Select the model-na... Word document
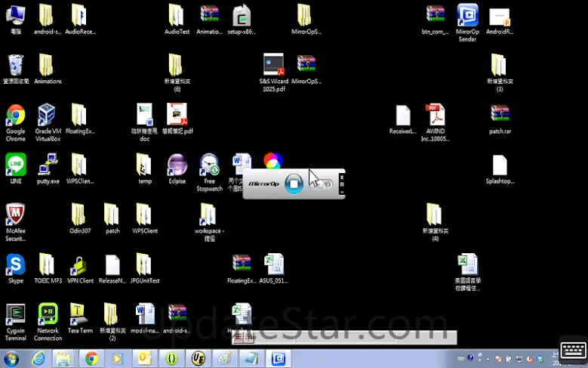This screenshot has height=368, width=588. (x=145, y=318)
